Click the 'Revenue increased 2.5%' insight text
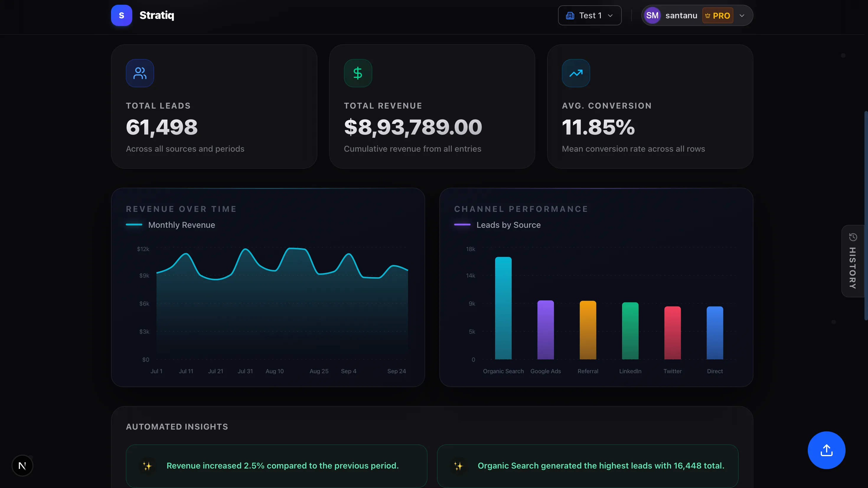 282,466
